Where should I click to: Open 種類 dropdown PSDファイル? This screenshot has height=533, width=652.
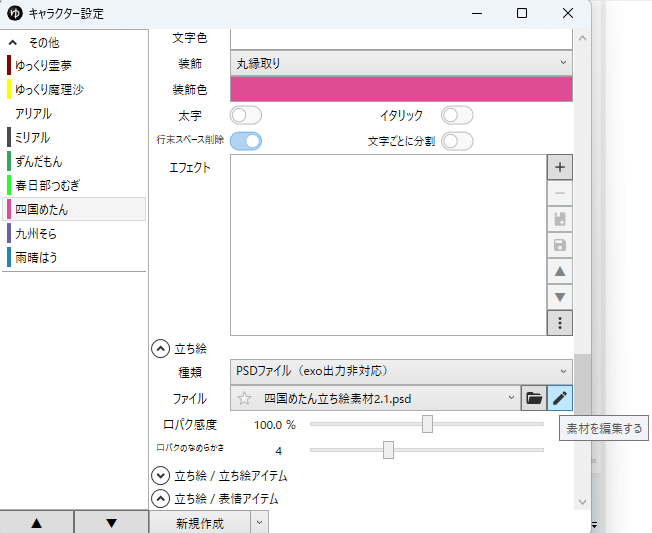[x=401, y=371]
